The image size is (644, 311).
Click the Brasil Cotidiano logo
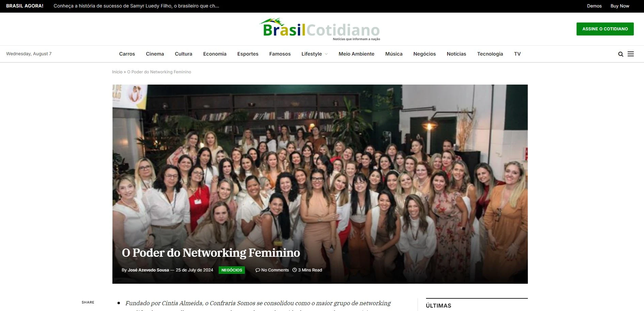[320, 29]
